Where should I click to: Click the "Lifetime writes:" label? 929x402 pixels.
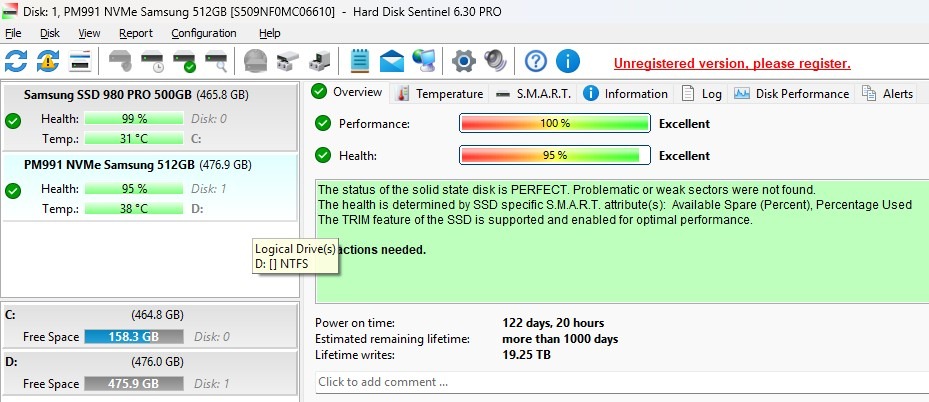click(355, 355)
